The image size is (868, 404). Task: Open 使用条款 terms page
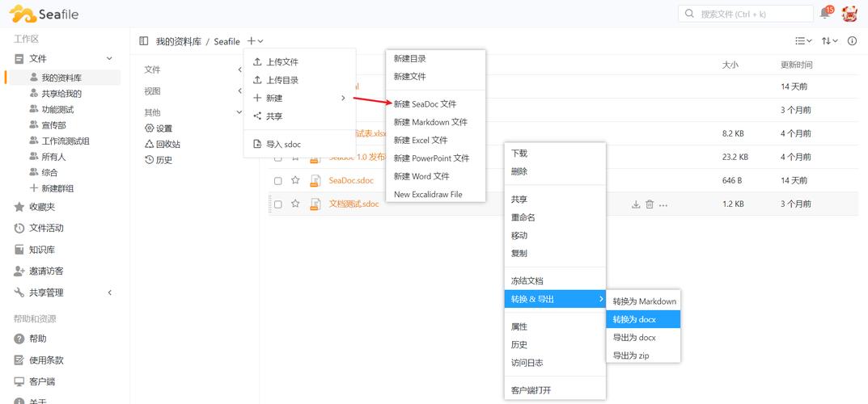tap(46, 360)
